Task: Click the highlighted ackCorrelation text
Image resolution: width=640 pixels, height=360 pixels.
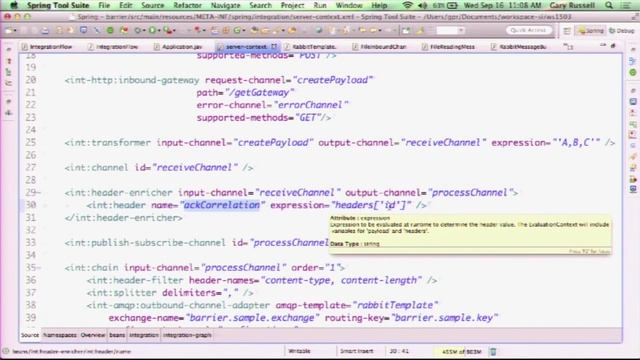Action: point(222,205)
